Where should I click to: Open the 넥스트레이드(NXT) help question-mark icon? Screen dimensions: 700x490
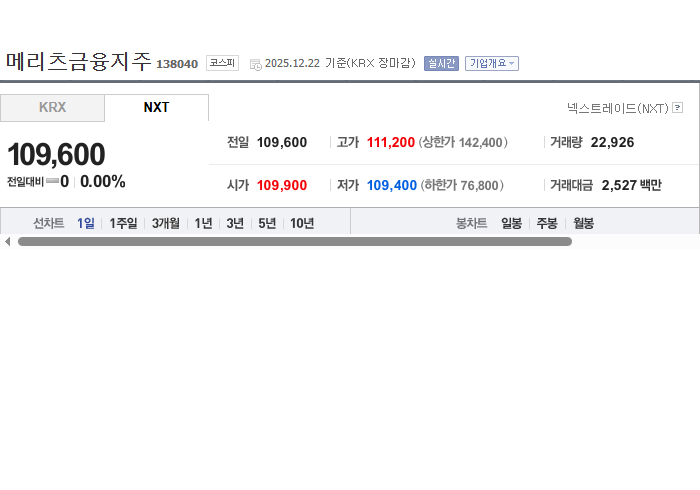tap(677, 108)
